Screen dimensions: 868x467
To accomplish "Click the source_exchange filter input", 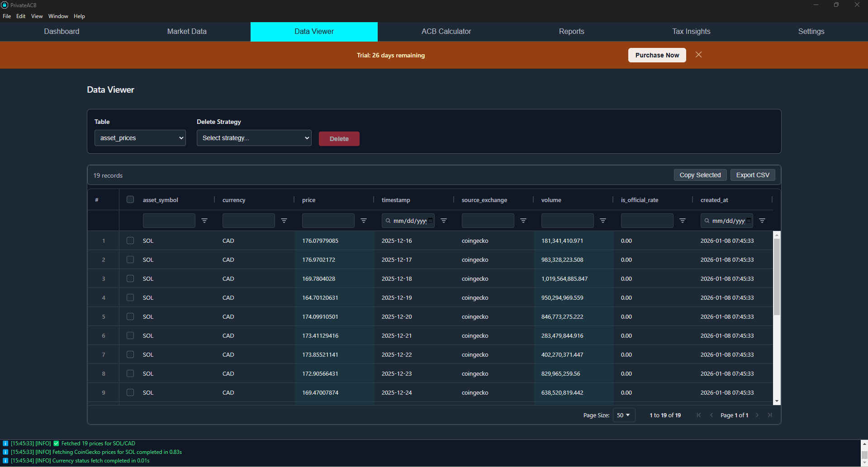I will [488, 221].
